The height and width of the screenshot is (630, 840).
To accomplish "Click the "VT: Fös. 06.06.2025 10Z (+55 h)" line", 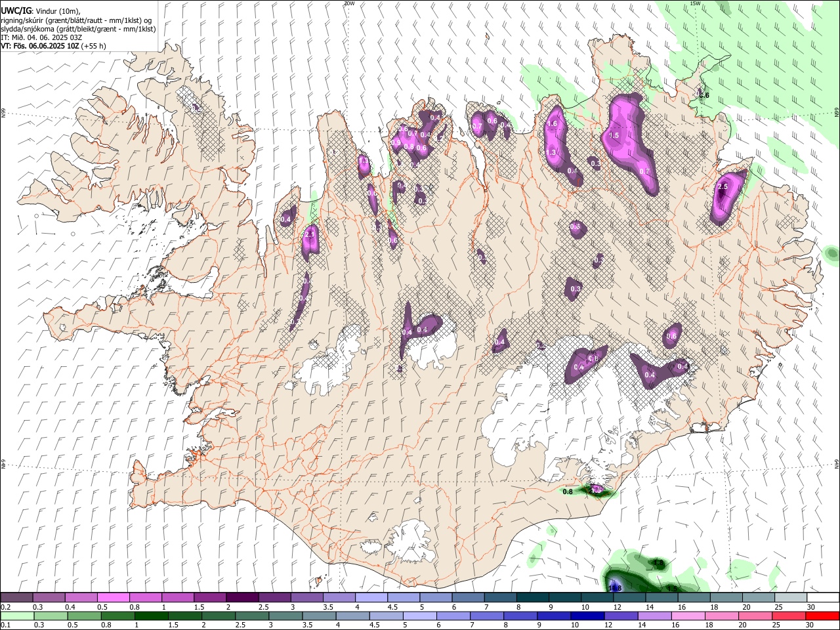I will (x=54, y=46).
